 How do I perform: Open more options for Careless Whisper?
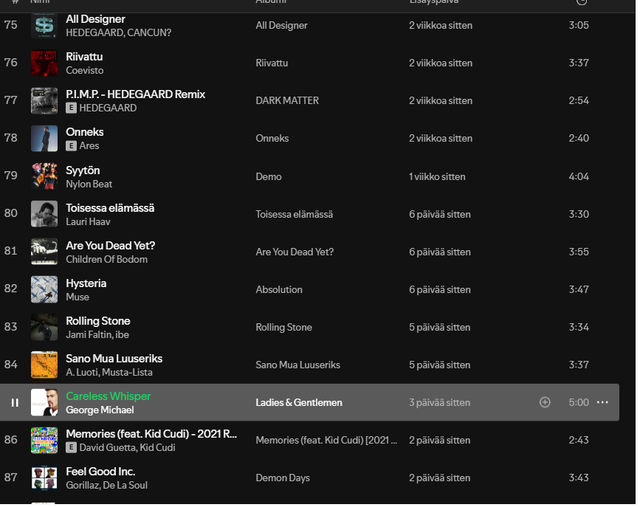602,402
